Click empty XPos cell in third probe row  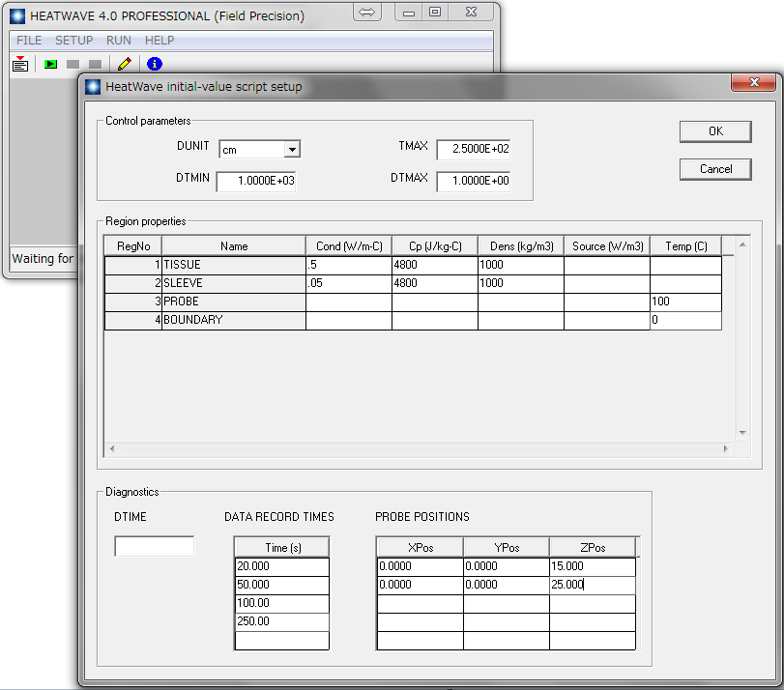pos(420,603)
